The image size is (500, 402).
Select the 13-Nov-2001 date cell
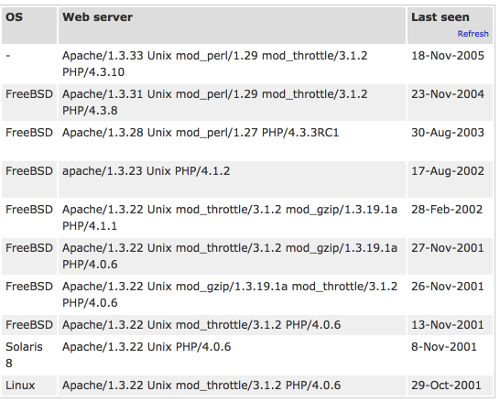448,325
